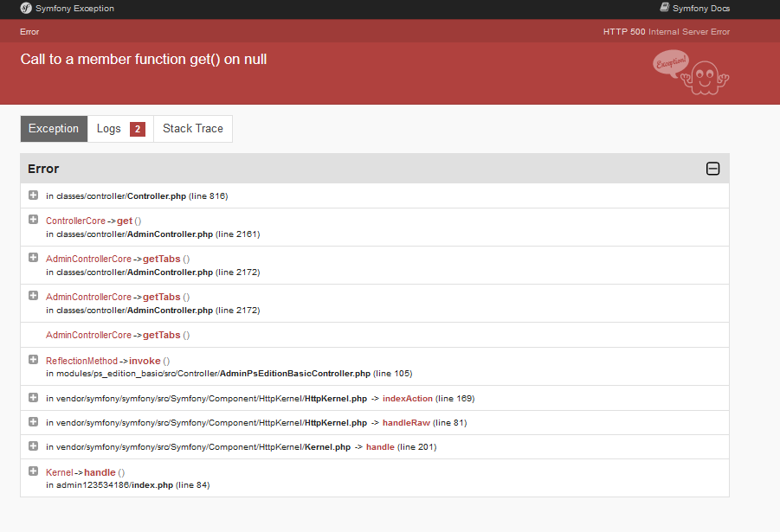Collapse the Error panel with minus icon
Image resolution: width=780 pixels, height=532 pixels.
pyautogui.click(x=712, y=169)
